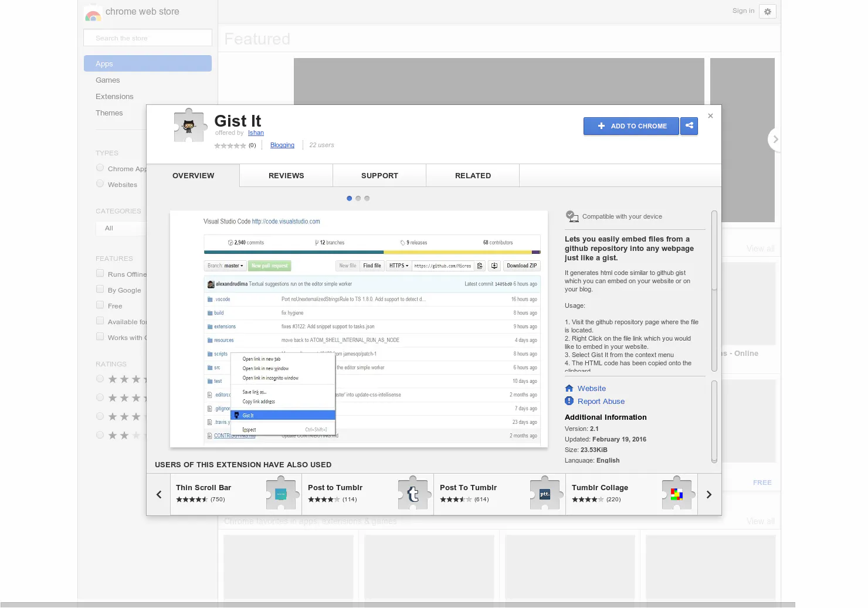Click the Chrome Web Store logo

click(93, 13)
